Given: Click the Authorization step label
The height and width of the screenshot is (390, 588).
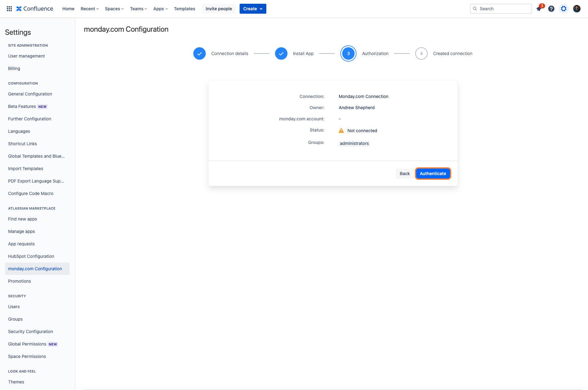Looking at the screenshot, I should point(375,53).
